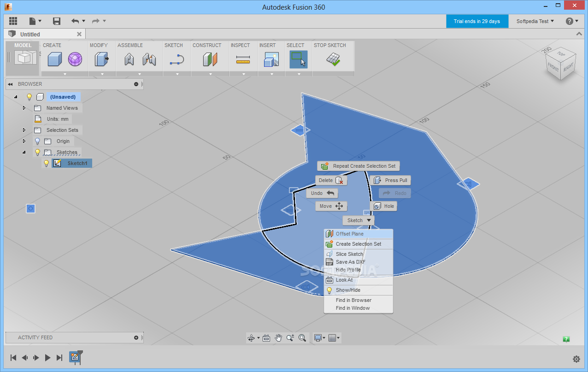Viewport: 588px width, 372px height.
Task: Expand the Activity Feed panel
Action: coord(136,337)
